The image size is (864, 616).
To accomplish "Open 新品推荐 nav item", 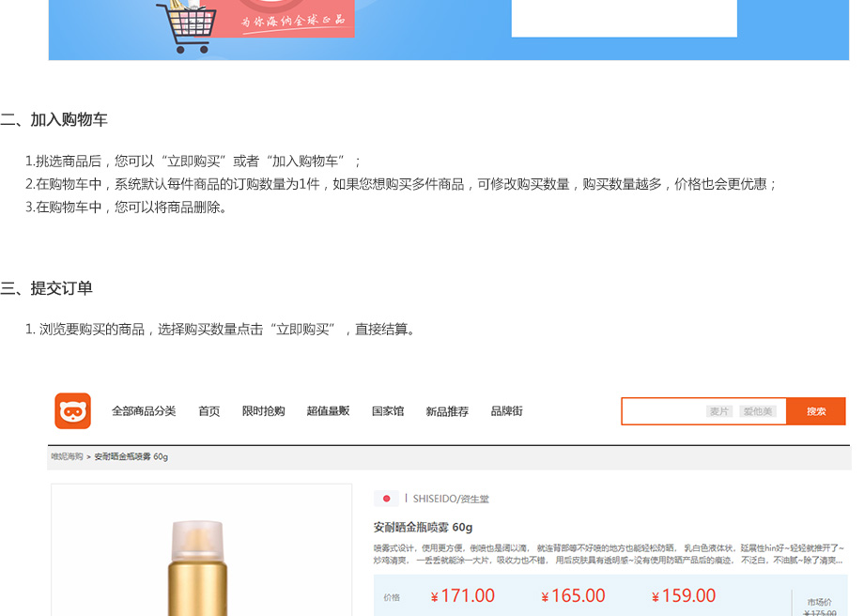I will (x=447, y=411).
